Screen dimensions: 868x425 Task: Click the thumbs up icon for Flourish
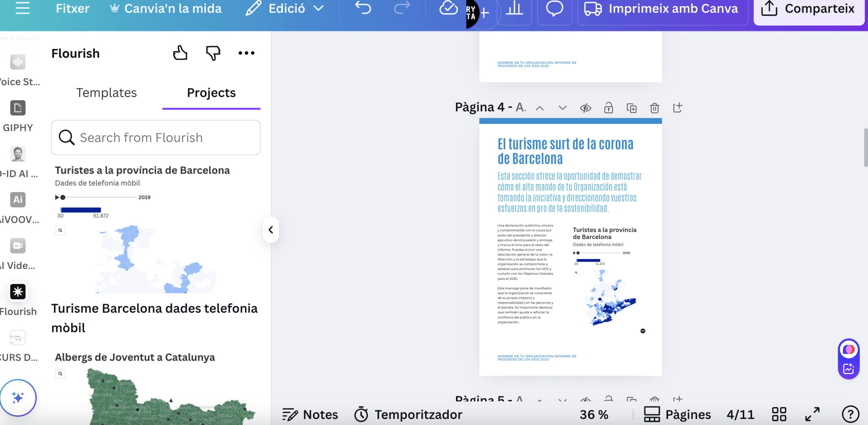coord(180,53)
